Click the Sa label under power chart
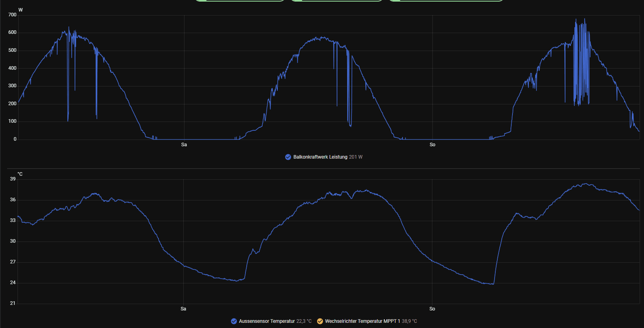 (x=184, y=145)
